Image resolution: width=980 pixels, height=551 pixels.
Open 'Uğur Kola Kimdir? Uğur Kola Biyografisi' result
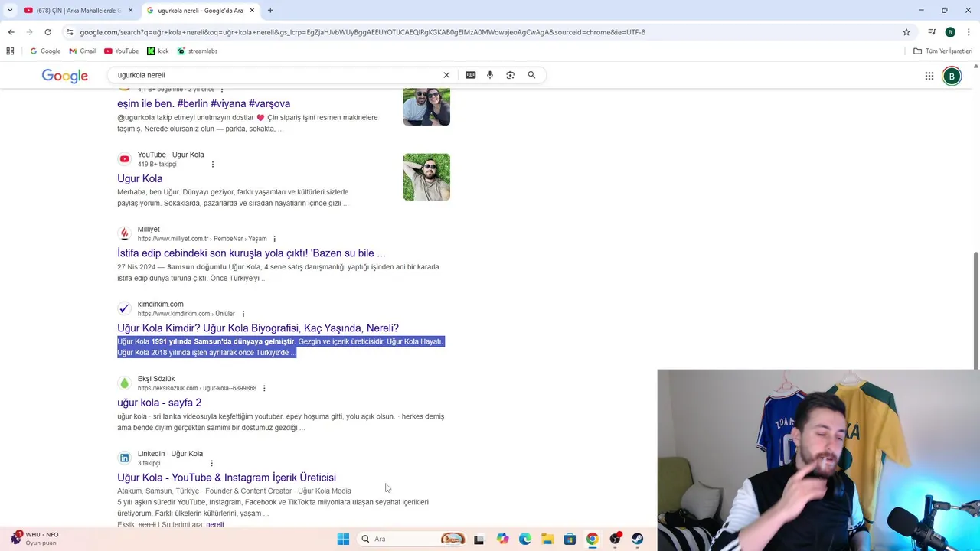[x=258, y=328]
